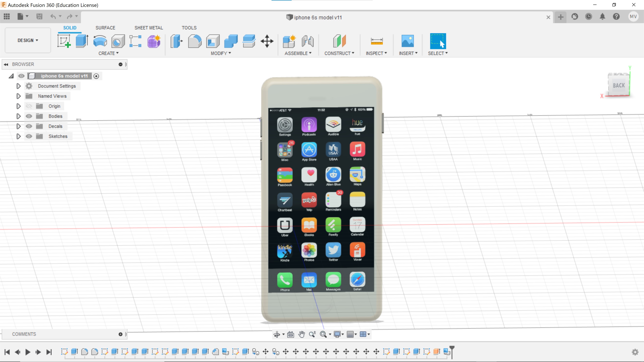Switch to the SHEET METAL tab
644x362 pixels.
point(149,28)
